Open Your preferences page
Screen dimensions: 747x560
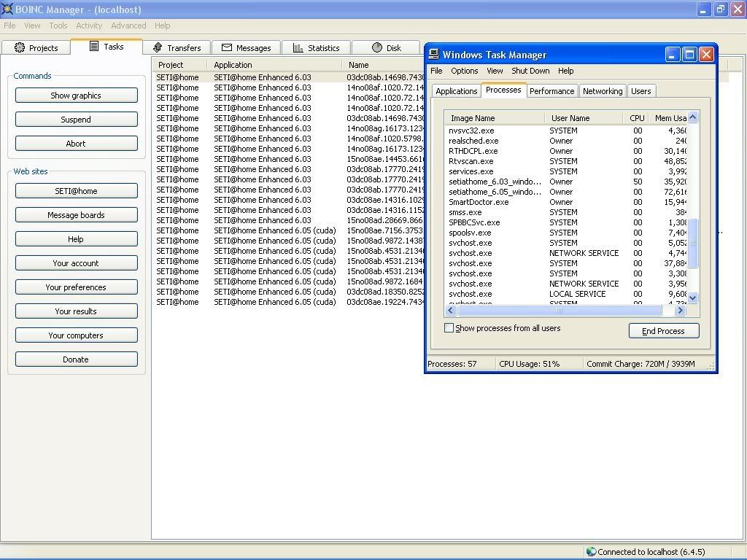[x=76, y=287]
